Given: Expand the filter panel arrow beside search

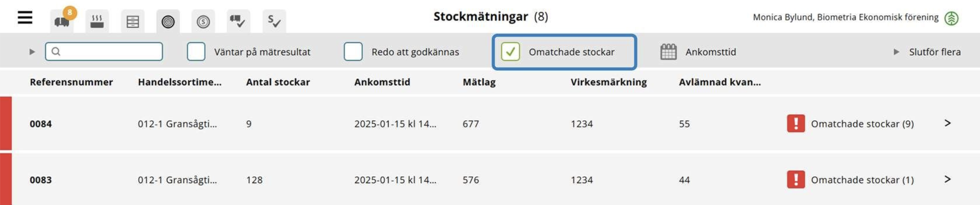Looking at the screenshot, I should [x=32, y=52].
